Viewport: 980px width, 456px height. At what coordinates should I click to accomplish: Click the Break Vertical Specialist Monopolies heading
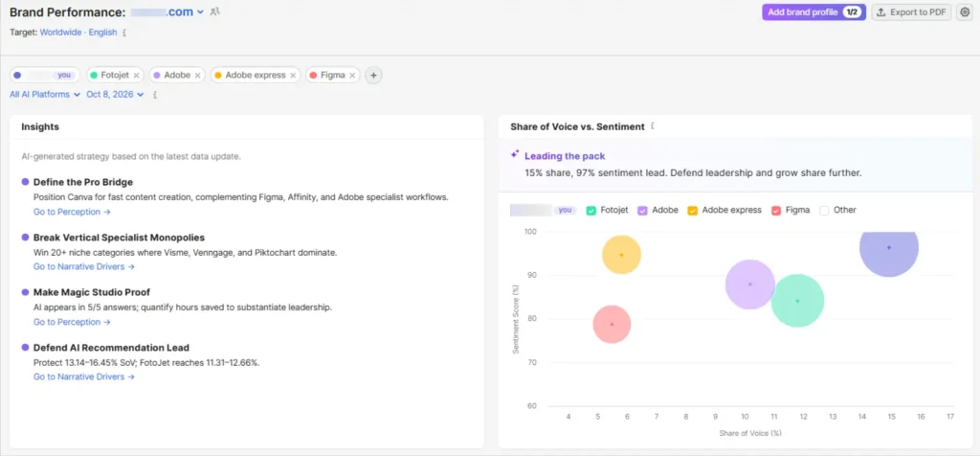tap(119, 238)
